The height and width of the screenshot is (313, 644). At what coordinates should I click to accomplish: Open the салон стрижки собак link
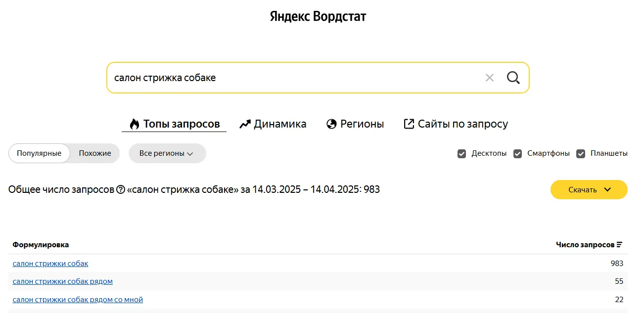[x=50, y=264]
